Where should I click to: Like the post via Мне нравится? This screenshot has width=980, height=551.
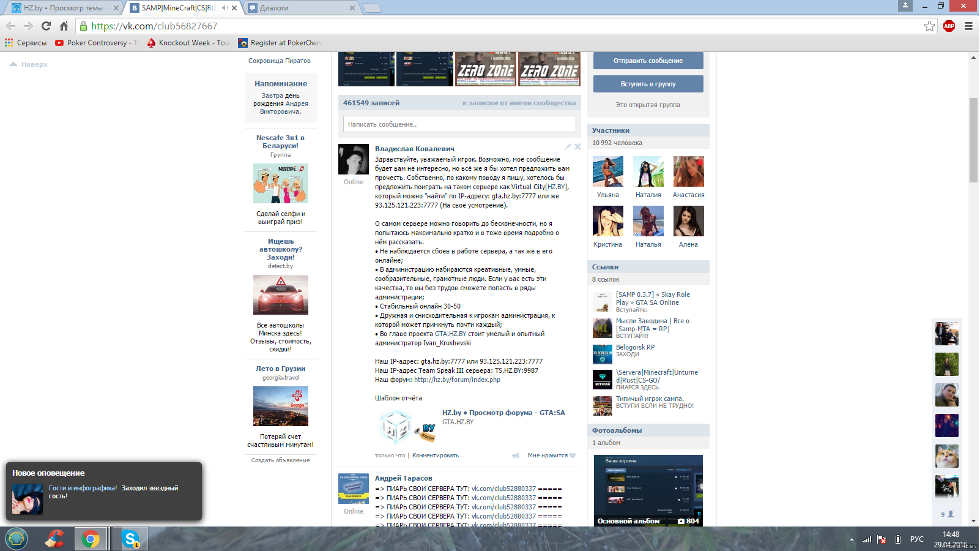[552, 455]
